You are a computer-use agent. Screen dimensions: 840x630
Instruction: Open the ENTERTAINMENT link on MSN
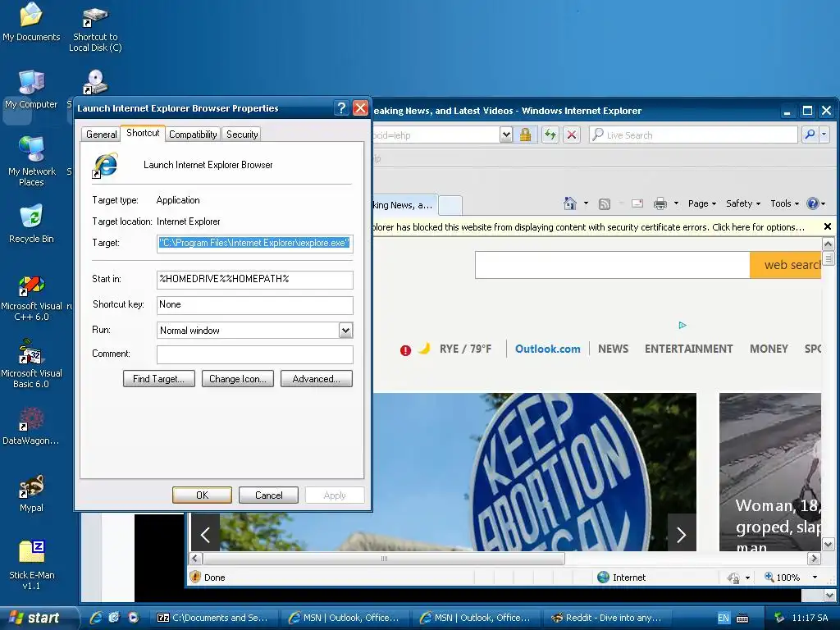point(688,349)
